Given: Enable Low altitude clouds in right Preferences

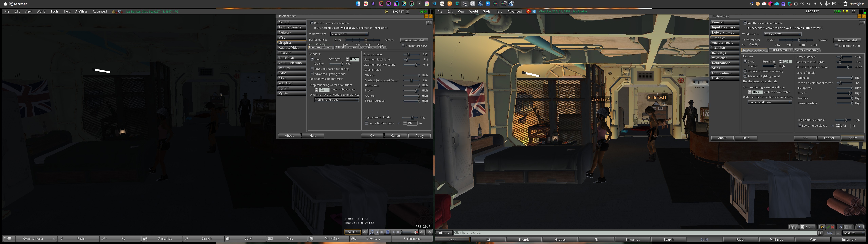Looking at the screenshot, I should tap(800, 125).
